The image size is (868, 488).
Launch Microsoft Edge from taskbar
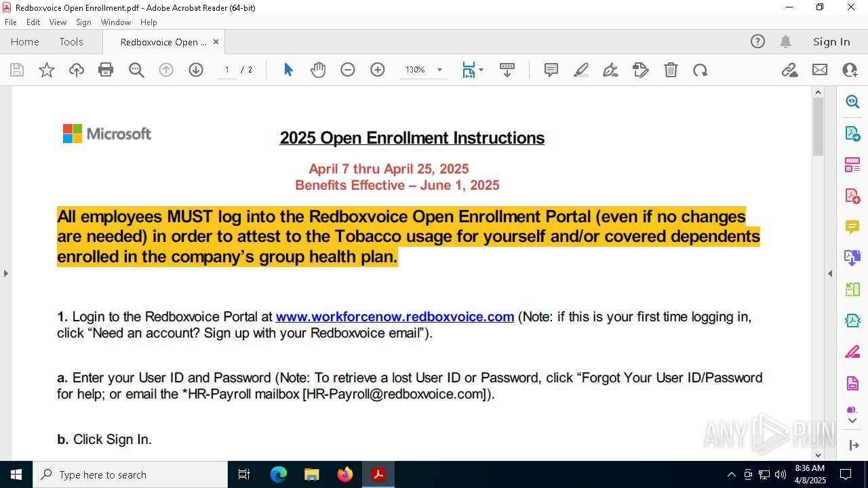click(279, 474)
